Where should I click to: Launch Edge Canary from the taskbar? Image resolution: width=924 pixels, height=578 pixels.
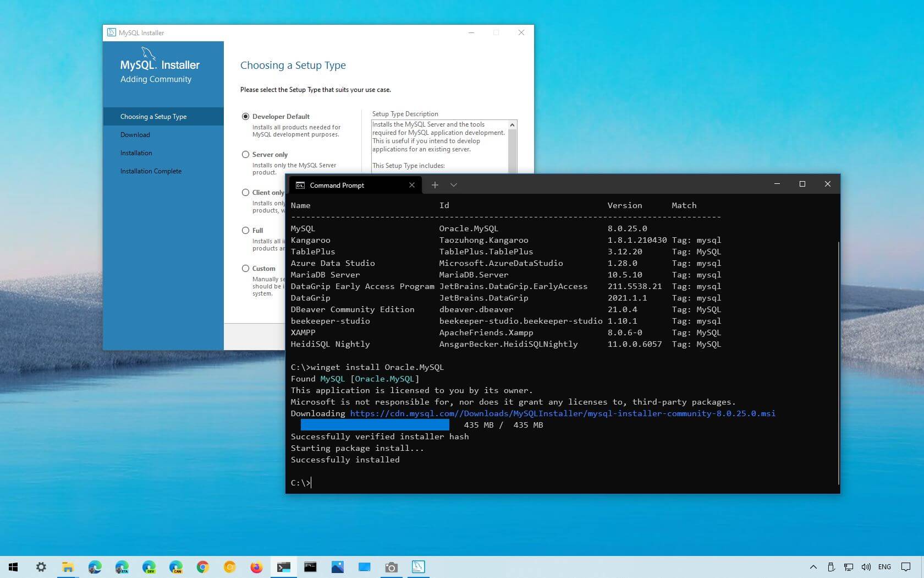[x=175, y=567]
